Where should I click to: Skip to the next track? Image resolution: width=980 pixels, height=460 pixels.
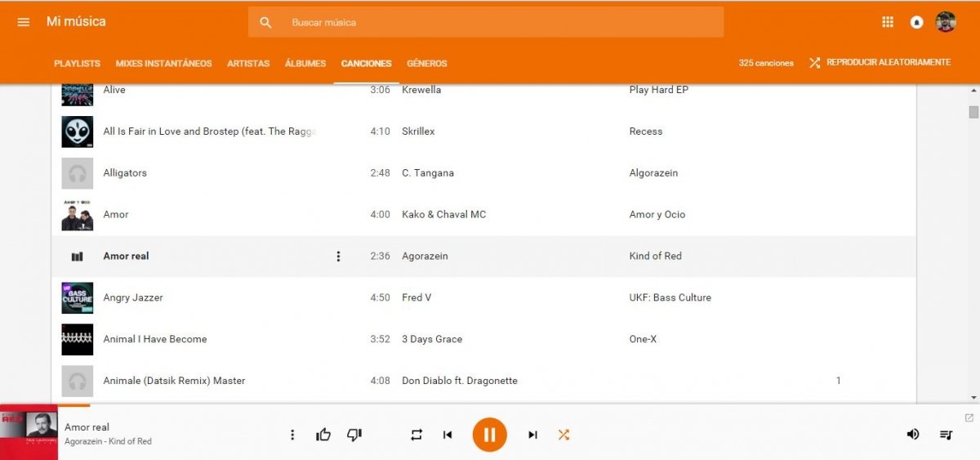click(x=532, y=435)
